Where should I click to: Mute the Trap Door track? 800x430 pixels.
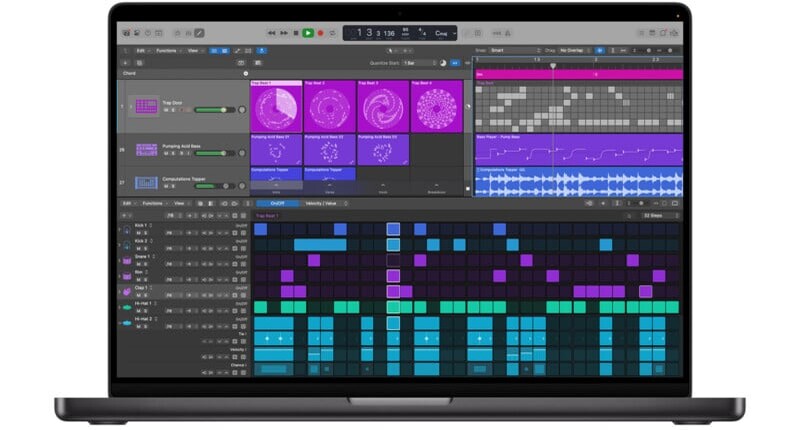tap(165, 110)
